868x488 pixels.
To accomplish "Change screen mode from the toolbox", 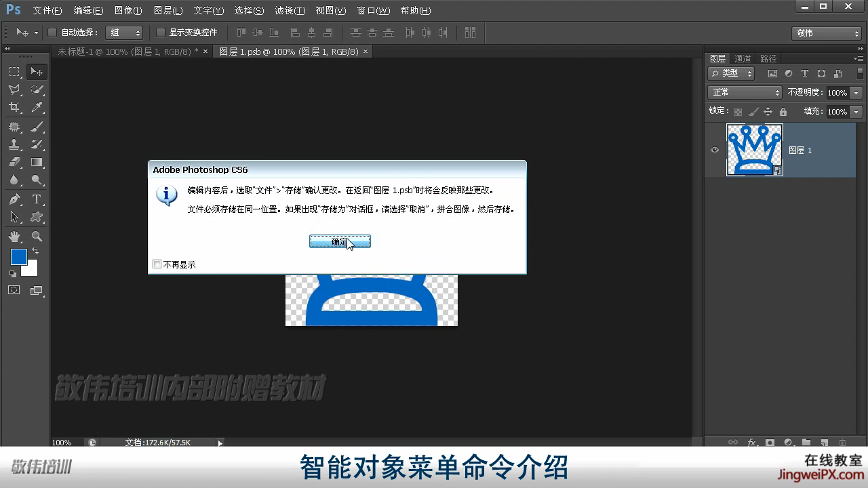I will 37,290.
